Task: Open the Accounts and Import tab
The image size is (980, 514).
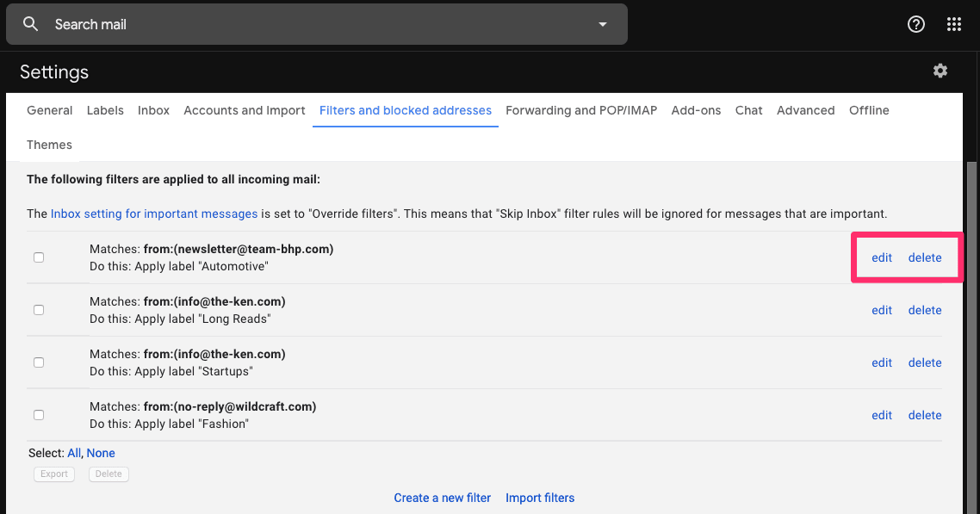Action: [x=245, y=110]
